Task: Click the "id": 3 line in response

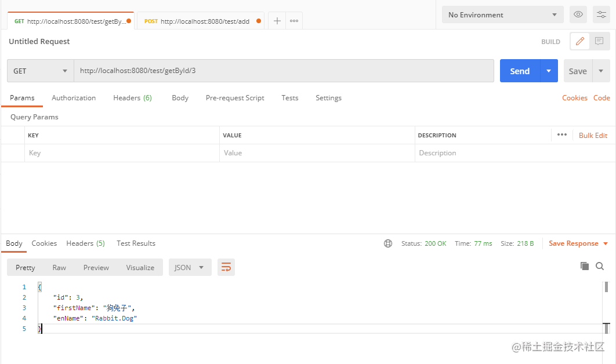Action: [x=68, y=297]
